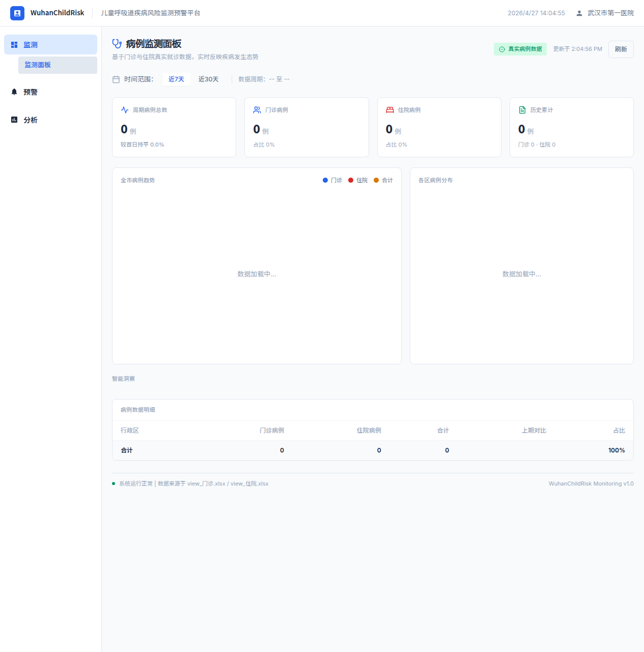Viewport: 644px width, 652px height.
Task: Click the bell icon next to 预警
Action: coord(14,92)
